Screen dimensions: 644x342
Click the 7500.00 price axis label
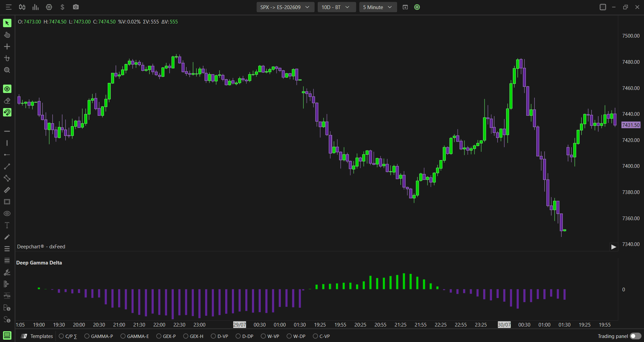coord(631,36)
